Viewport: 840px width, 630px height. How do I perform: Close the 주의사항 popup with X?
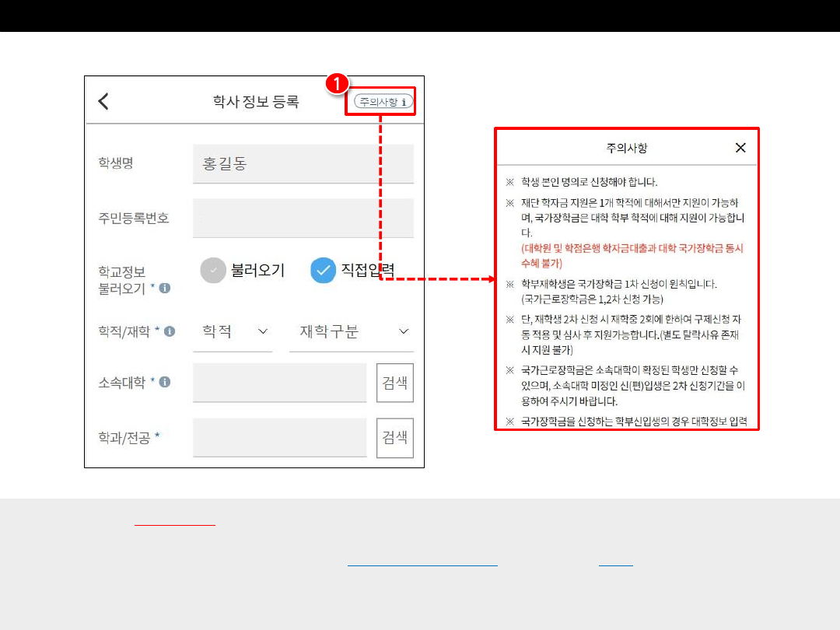740,148
